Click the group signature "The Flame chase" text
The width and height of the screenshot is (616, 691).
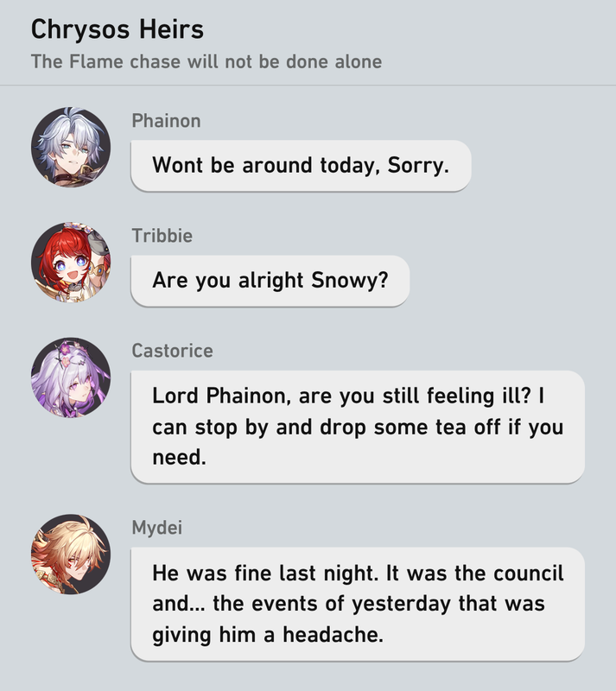click(x=206, y=61)
